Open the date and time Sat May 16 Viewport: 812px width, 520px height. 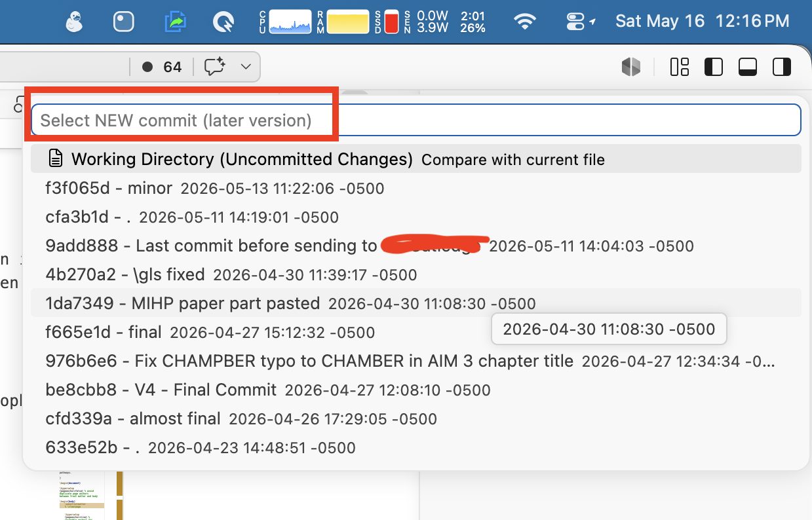point(702,22)
